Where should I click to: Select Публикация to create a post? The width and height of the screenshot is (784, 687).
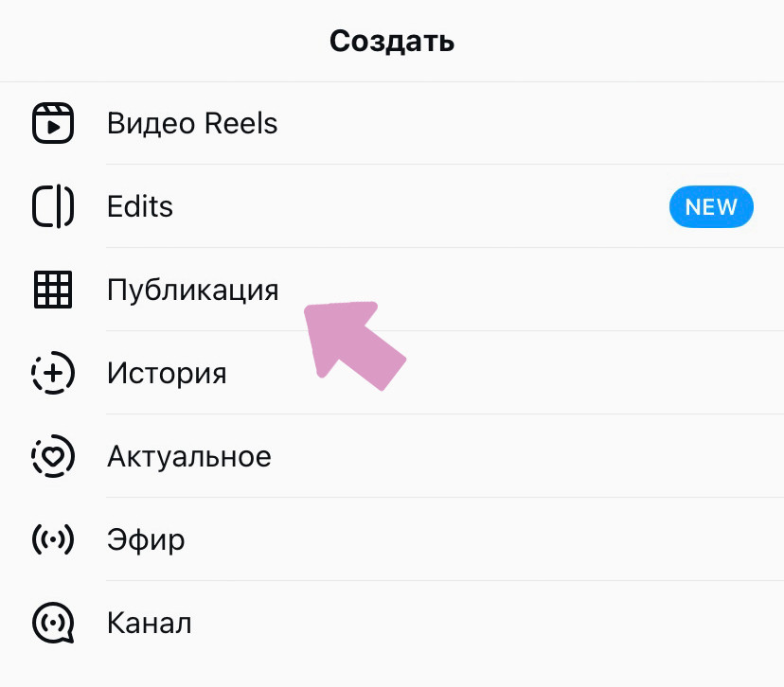coord(192,290)
